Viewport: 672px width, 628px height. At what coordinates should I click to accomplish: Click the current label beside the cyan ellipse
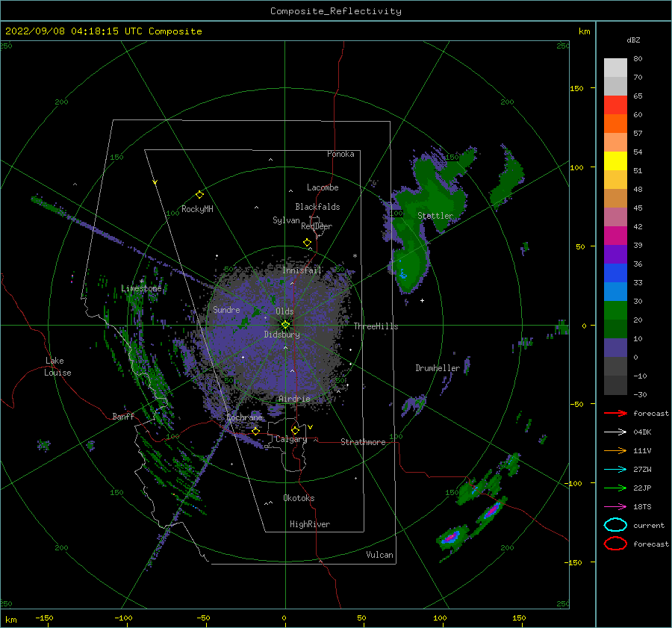649,525
